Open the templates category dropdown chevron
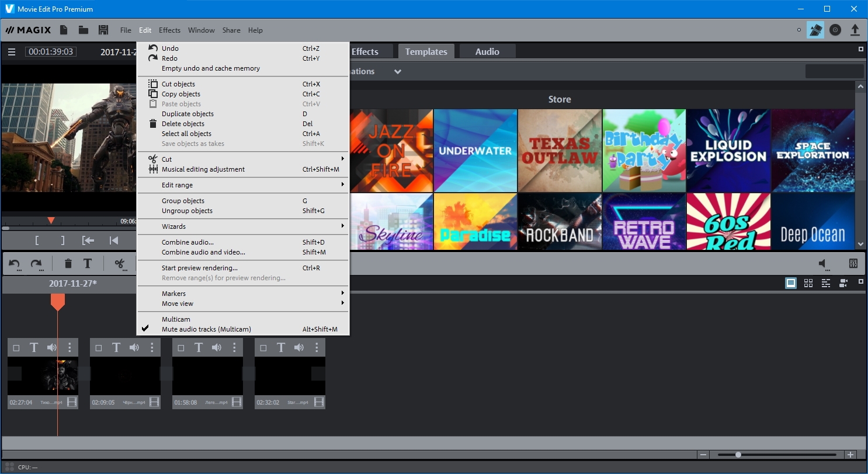Screen dimensions: 868x474 [398, 72]
